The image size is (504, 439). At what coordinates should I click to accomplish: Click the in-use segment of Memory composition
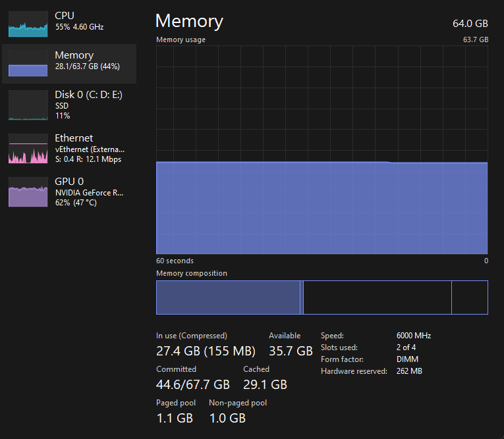(228, 297)
